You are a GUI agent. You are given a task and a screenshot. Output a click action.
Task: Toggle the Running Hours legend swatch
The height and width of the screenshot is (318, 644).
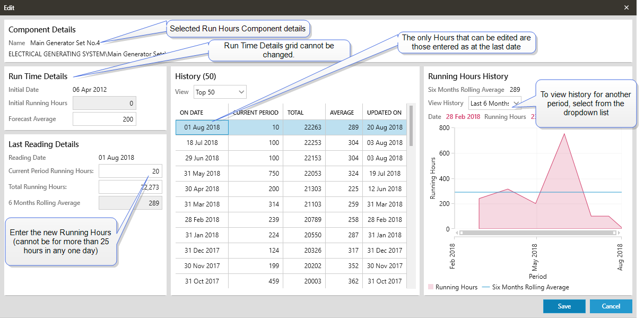(x=431, y=287)
